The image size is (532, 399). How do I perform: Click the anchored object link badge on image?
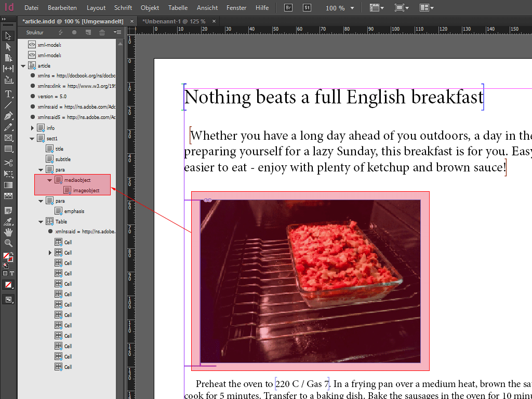tap(208, 200)
